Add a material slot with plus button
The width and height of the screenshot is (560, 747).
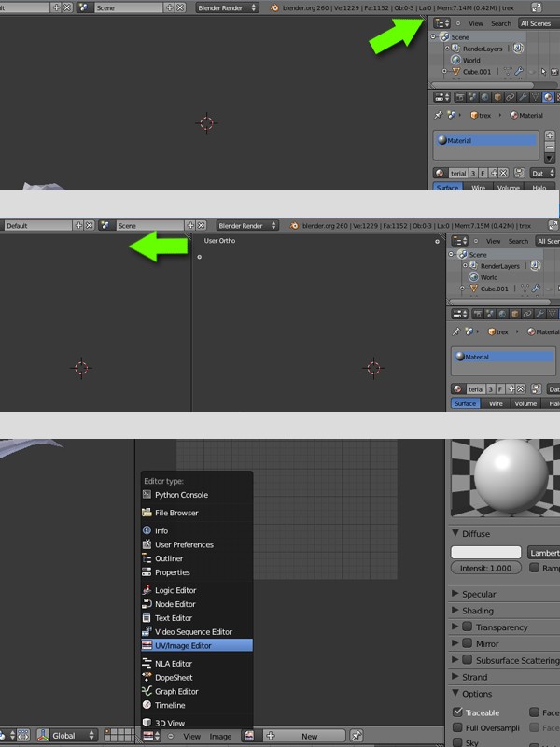[x=550, y=135]
